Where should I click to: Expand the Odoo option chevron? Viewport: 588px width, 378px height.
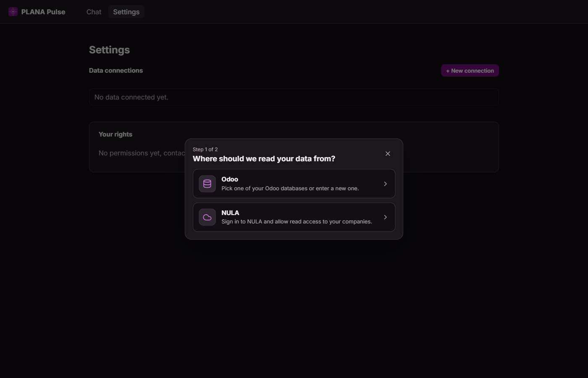click(385, 184)
